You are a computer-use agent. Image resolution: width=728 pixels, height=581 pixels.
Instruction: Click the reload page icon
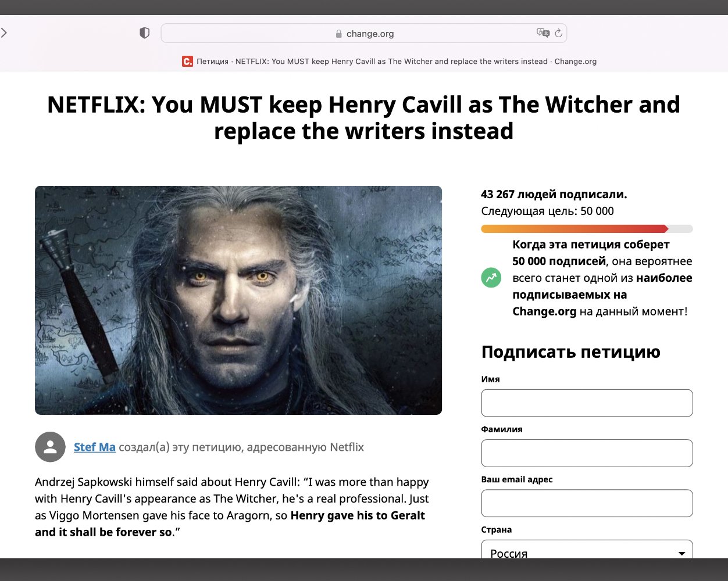tap(558, 33)
